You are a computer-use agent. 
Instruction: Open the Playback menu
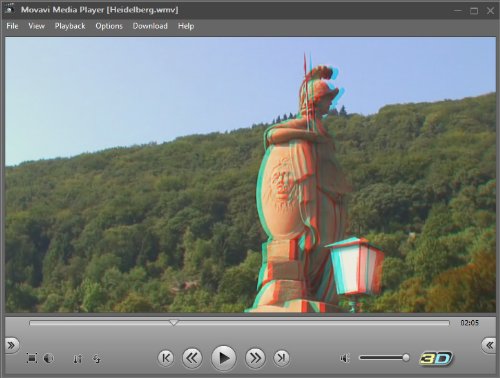[70, 26]
